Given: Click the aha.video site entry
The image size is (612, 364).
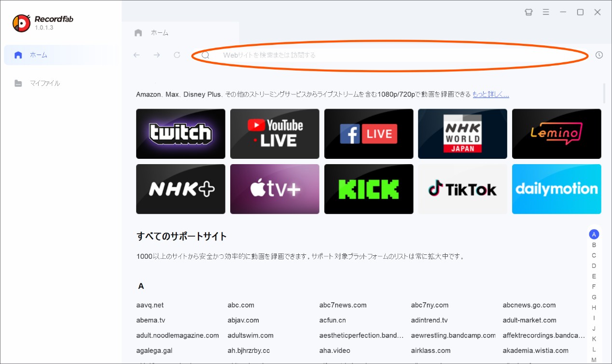Looking at the screenshot, I should point(334,350).
